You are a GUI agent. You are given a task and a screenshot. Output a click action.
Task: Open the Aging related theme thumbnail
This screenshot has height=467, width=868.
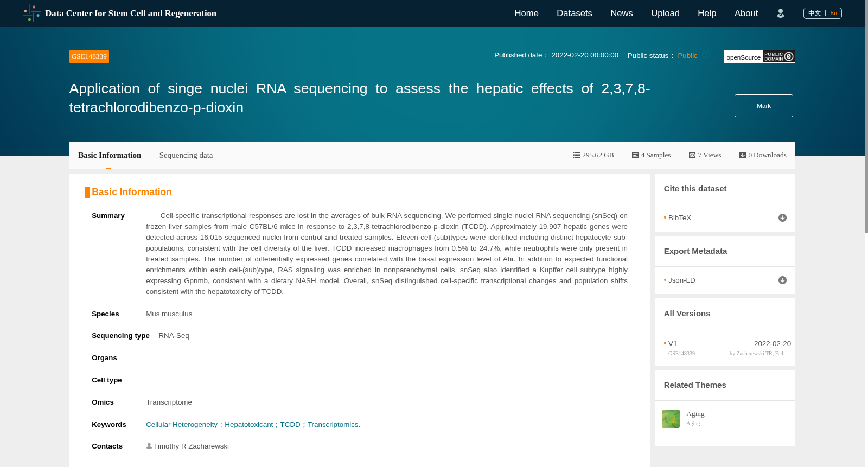coord(671,419)
